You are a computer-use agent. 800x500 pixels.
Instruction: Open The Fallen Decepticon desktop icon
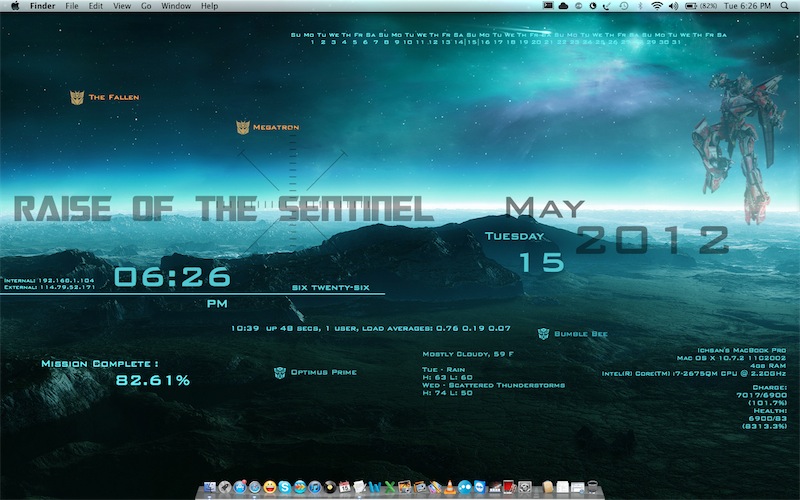pyautogui.click(x=105, y=97)
